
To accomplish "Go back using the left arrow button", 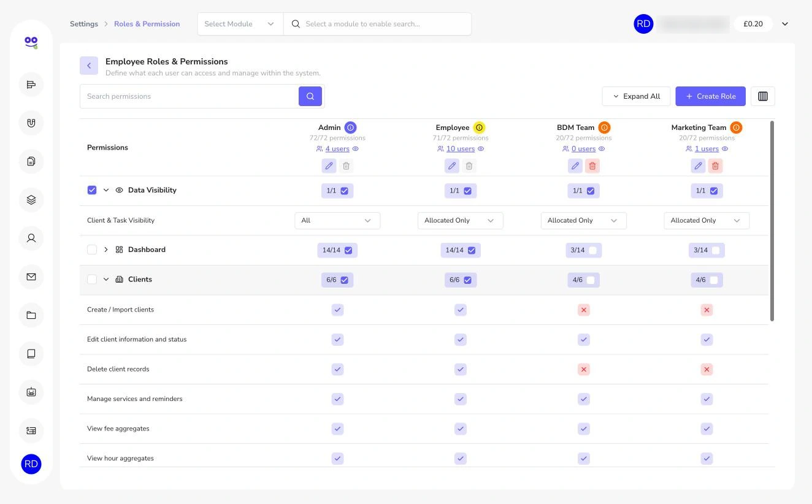I will coord(89,66).
